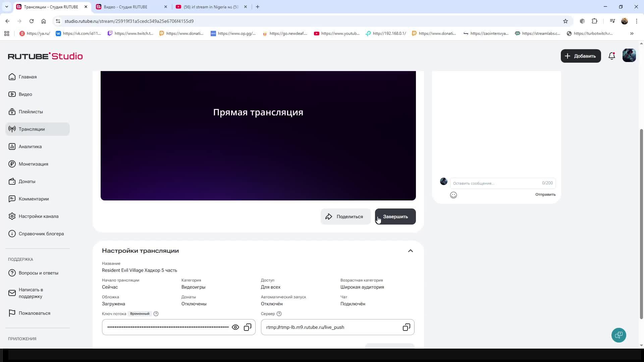Screen dimensions: 644x362
Task: Open the support chat floating button
Action: 619,335
